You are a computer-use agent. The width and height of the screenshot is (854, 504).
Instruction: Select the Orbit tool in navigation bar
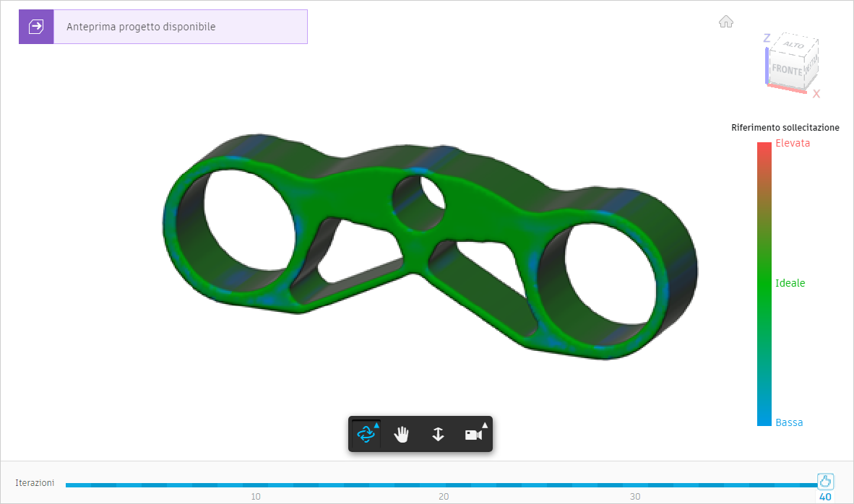pos(366,435)
